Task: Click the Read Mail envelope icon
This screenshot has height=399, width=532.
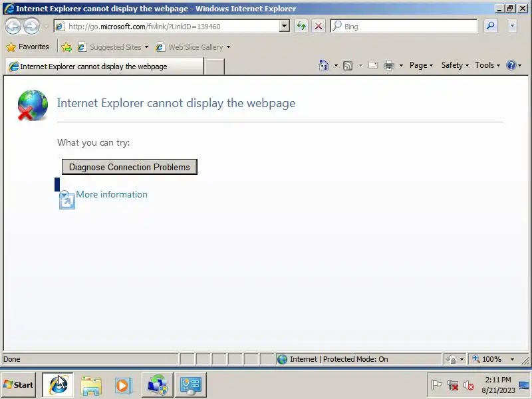Action: (373, 65)
